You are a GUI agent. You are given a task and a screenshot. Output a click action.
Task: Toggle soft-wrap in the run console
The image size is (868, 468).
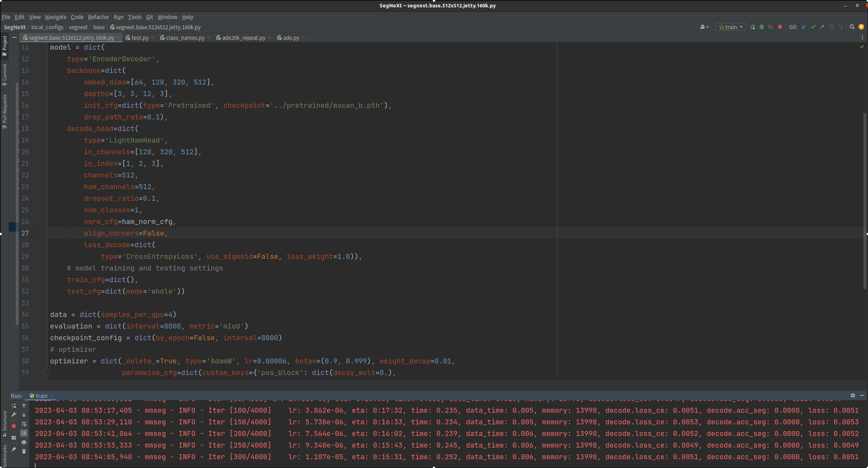click(x=24, y=424)
